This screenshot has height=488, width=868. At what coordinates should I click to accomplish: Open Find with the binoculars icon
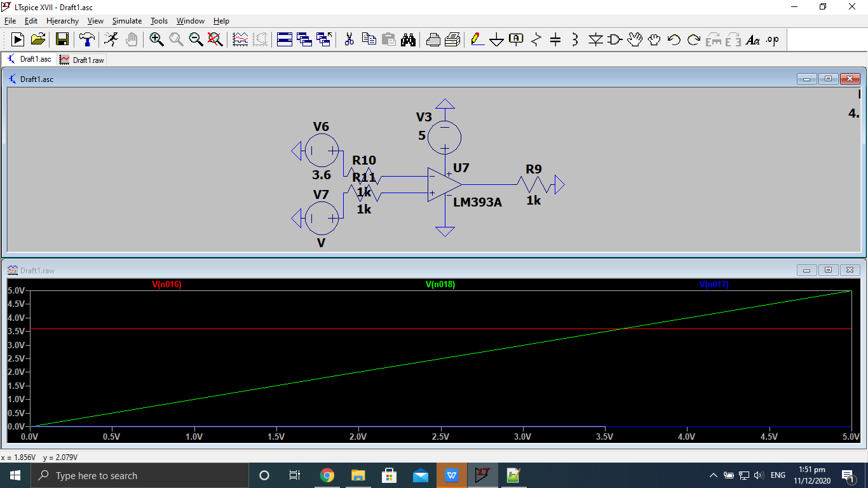[x=408, y=39]
